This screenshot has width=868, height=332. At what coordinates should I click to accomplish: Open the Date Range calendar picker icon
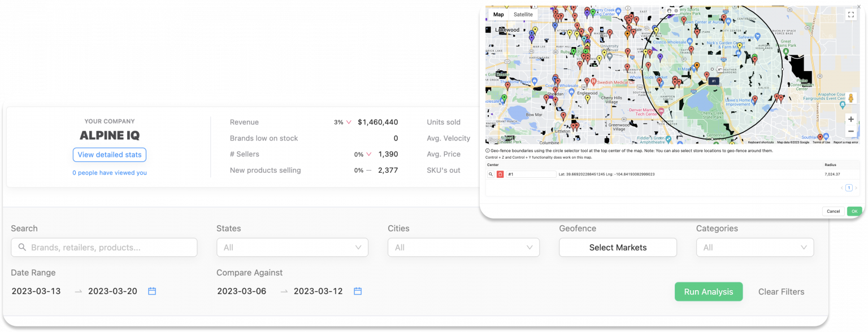[x=152, y=291]
